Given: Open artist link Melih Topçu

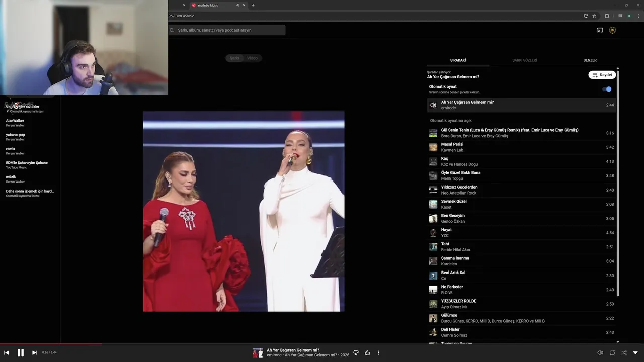Looking at the screenshot, I should [x=452, y=179].
